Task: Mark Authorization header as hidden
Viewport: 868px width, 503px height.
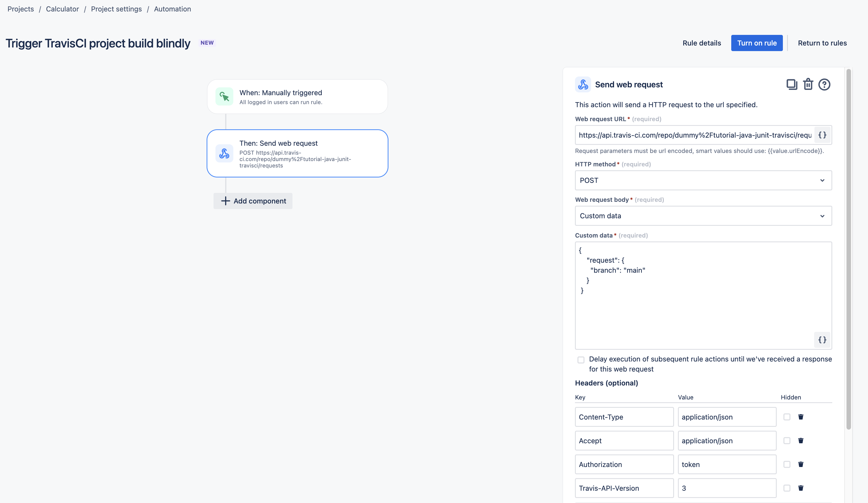Action: click(x=787, y=464)
